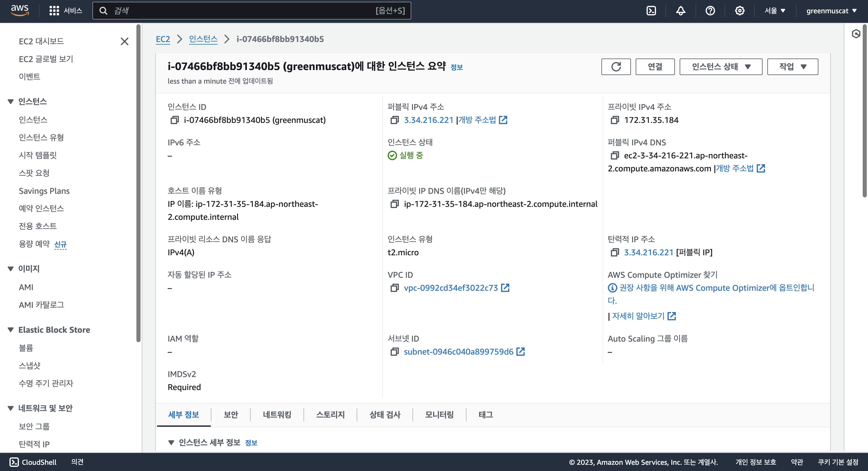Collapse the 인스턴스 세부 정보 section
The width and height of the screenshot is (868, 471).
pos(171,442)
